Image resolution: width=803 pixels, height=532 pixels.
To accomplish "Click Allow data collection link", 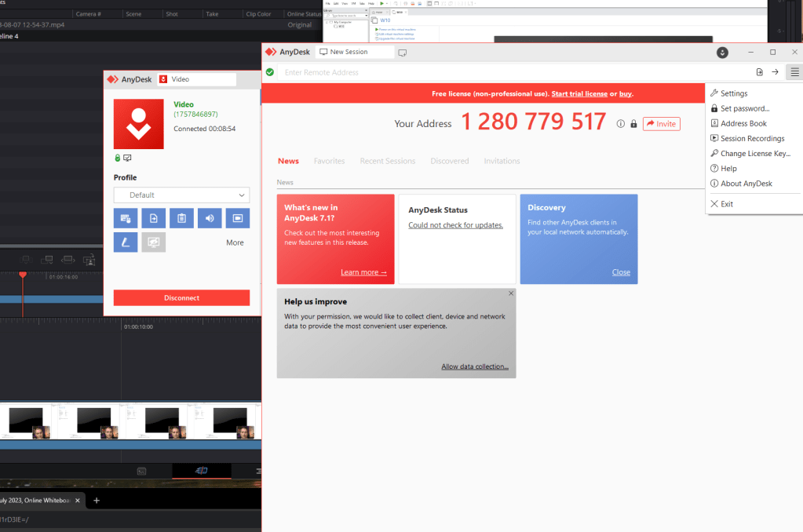I will click(x=475, y=366).
